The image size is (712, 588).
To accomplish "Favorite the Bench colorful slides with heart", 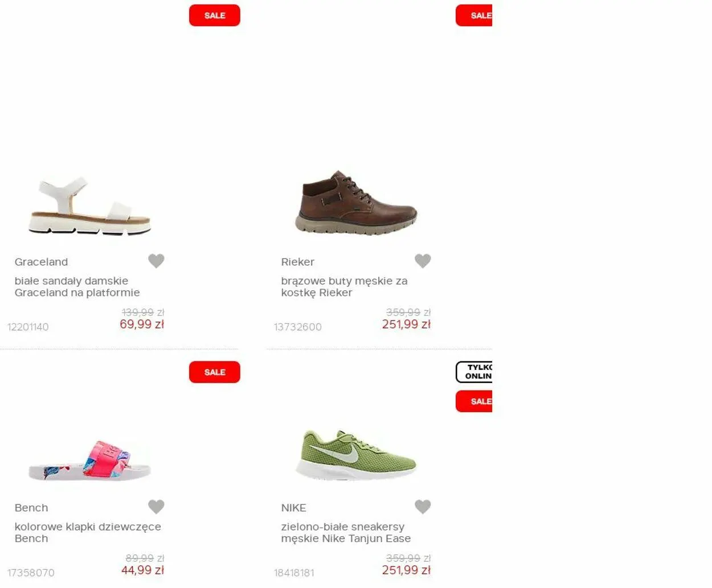I will (156, 507).
